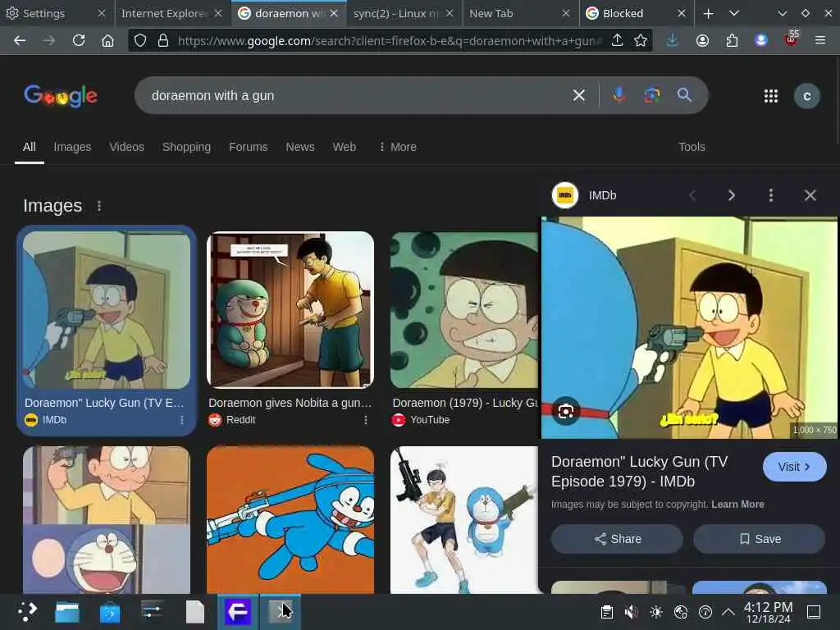Select the Web search filter
840x630 pixels.
(x=344, y=147)
